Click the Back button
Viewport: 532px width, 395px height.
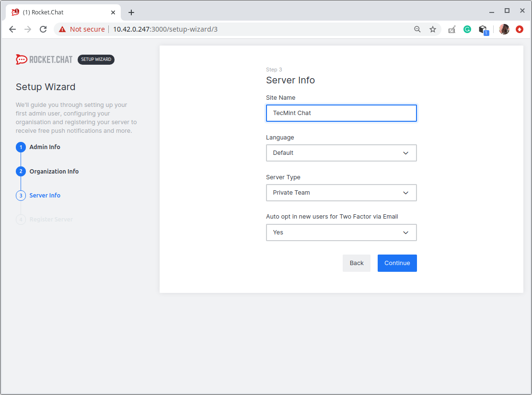tap(357, 263)
